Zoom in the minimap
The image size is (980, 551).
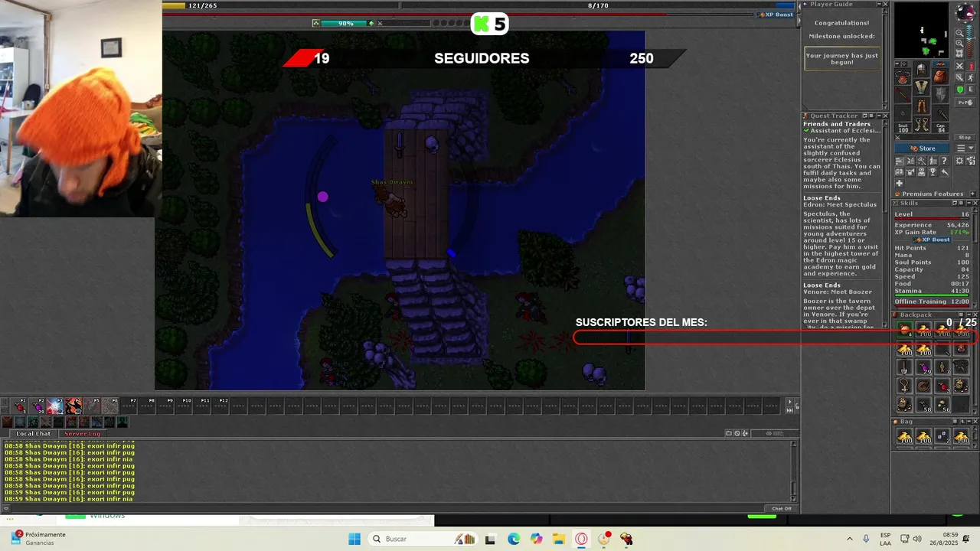tap(959, 43)
